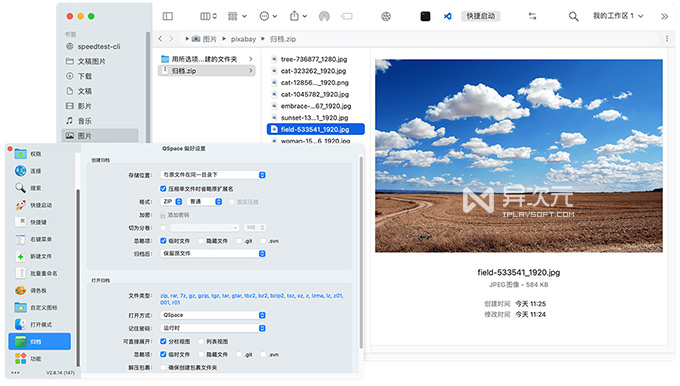The height and width of the screenshot is (386, 680).
Task: Click the 新建文件 green plus icon
Action: [x=20, y=256]
